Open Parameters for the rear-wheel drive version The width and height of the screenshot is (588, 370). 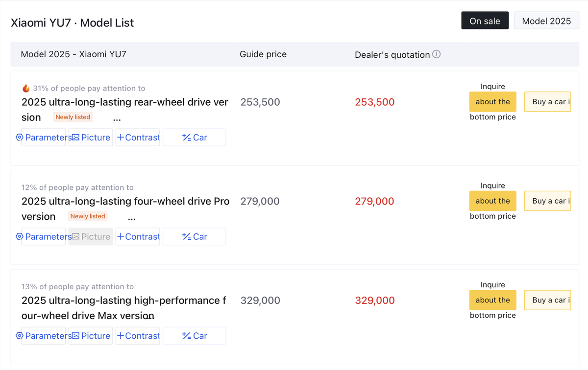coord(44,138)
